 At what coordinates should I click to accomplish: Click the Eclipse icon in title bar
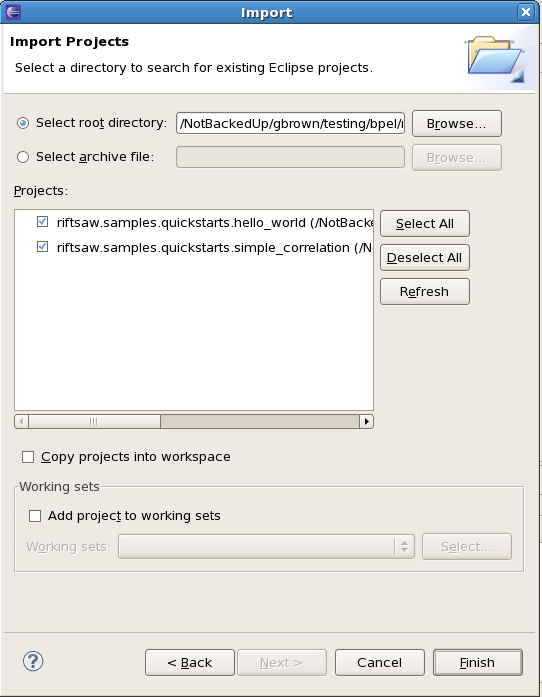12,12
